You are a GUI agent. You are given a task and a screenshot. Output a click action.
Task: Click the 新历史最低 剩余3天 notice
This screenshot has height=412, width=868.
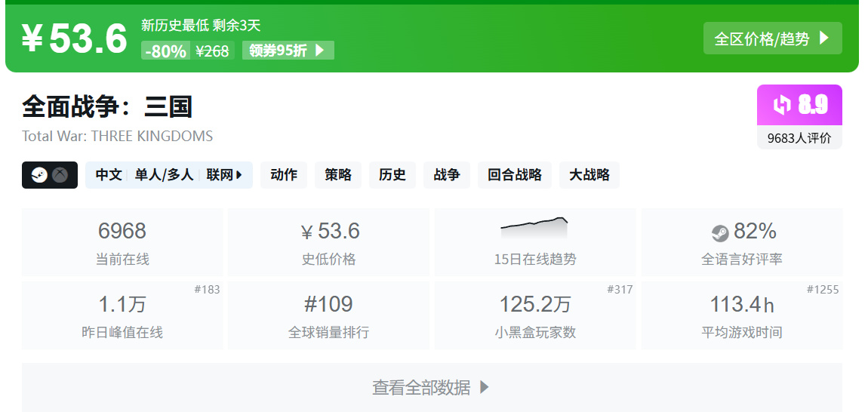[x=201, y=25]
